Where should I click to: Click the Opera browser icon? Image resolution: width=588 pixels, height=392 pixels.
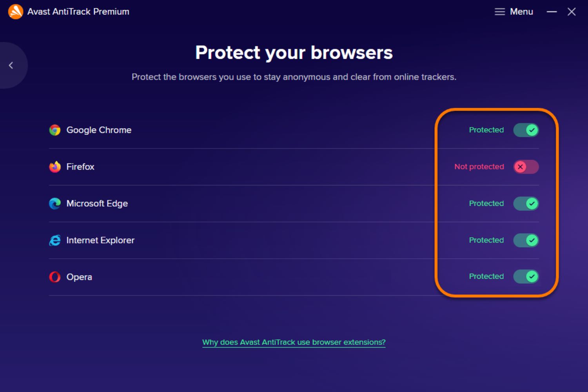54,277
